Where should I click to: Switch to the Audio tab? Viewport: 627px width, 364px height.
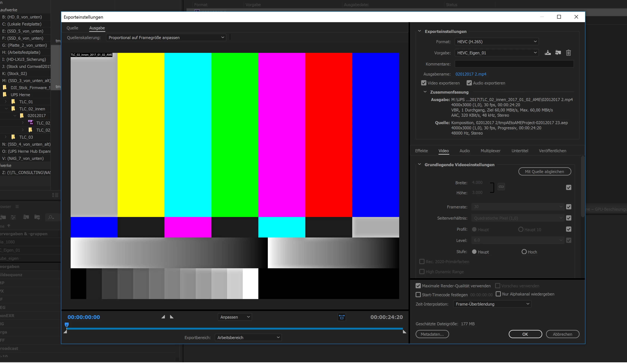pyautogui.click(x=465, y=151)
